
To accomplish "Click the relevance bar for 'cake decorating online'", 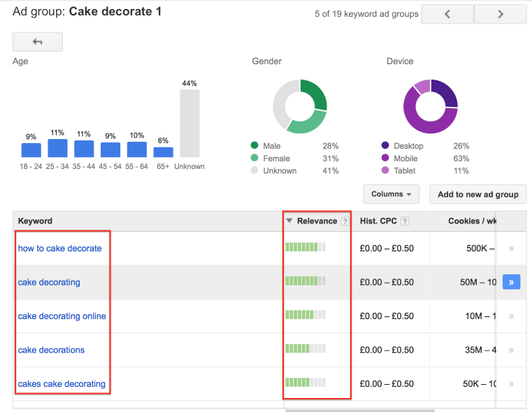I will coord(305,315).
